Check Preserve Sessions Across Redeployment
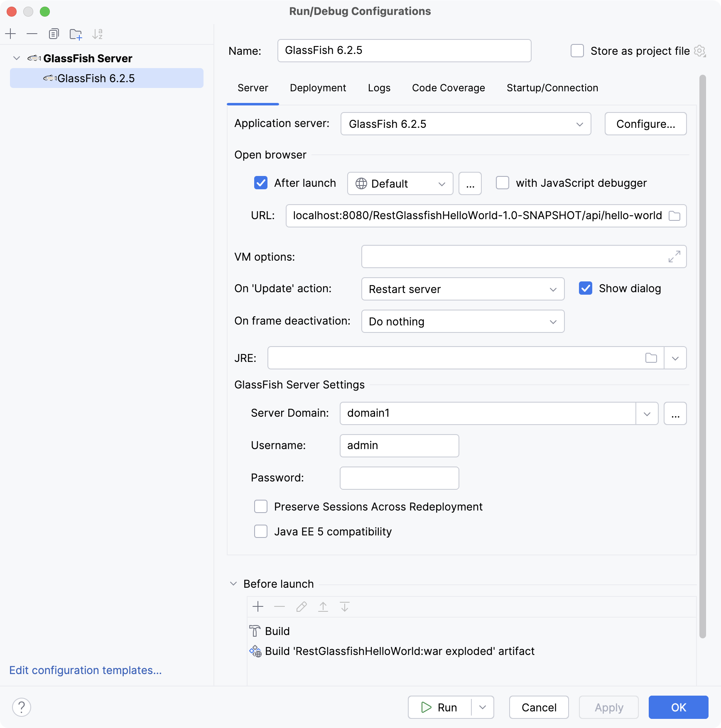The width and height of the screenshot is (721, 728). 261,506
